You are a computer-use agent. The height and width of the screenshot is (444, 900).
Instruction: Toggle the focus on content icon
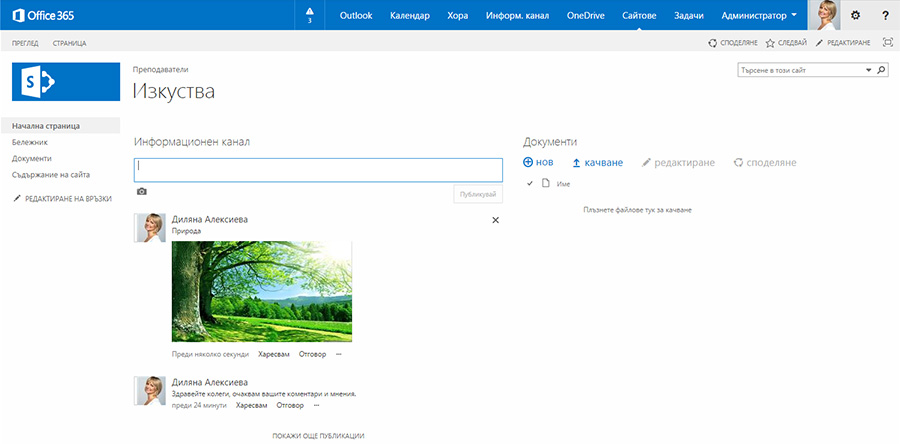coord(888,42)
